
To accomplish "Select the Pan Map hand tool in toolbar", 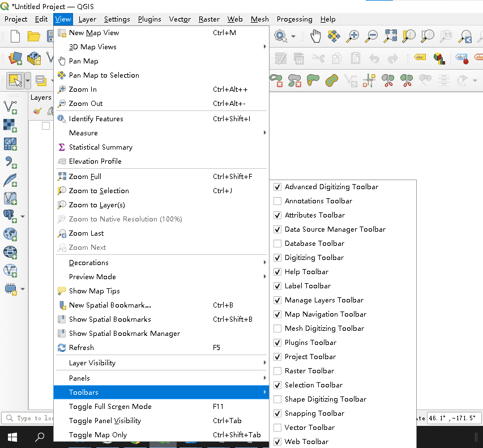I will pyautogui.click(x=315, y=36).
